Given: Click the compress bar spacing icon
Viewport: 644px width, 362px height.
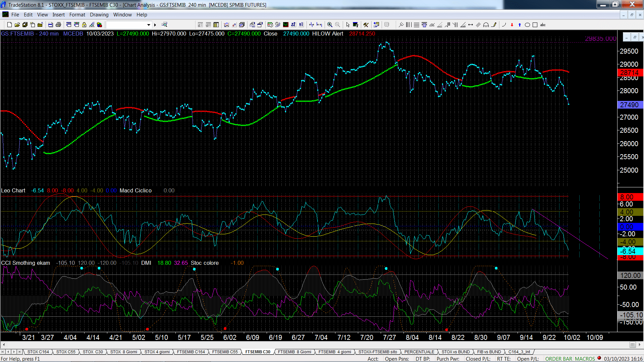Looking at the screenshot, I should pos(312,25).
